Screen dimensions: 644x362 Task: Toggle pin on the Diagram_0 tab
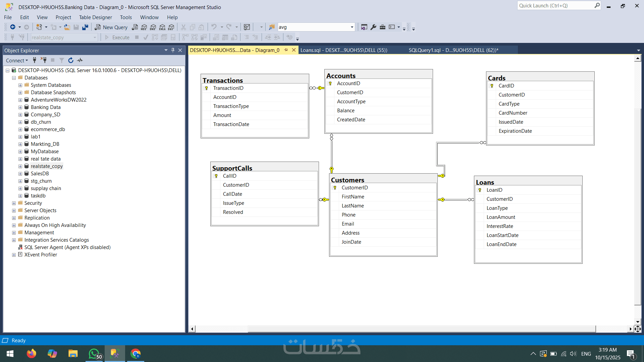pyautogui.click(x=286, y=50)
